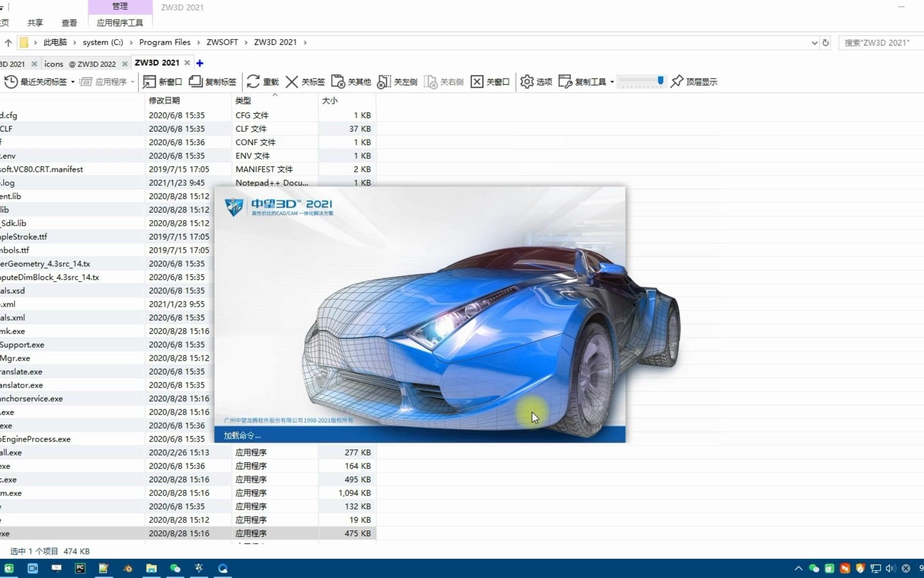The image size is (924, 578).
Task: Click Program Files in breadcrumb path
Action: pos(165,42)
